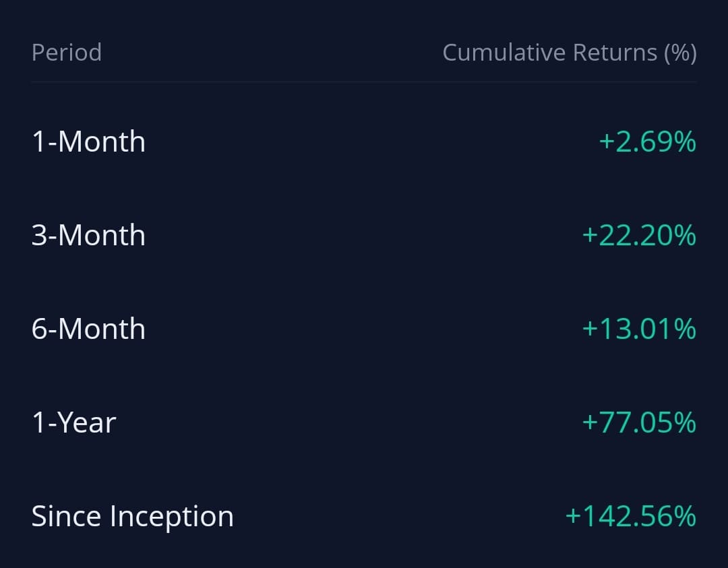The width and height of the screenshot is (728, 568).
Task: Click the empty middle of the 3-Month row
Action: [364, 235]
